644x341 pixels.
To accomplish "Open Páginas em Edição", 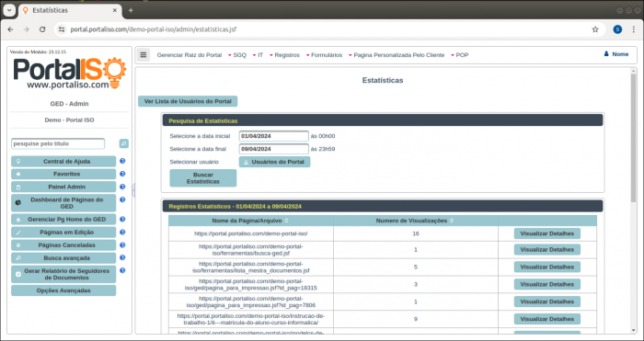I will (x=63, y=233).
